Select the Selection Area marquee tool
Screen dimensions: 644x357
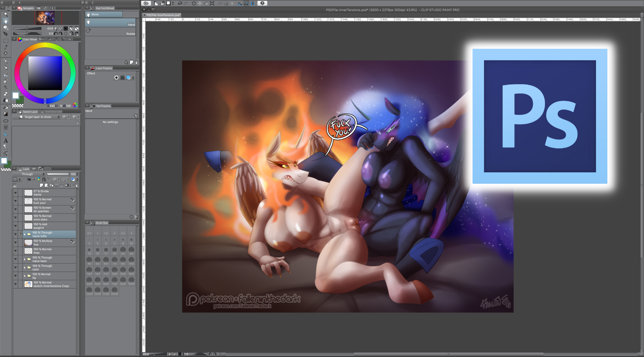(x=6, y=41)
